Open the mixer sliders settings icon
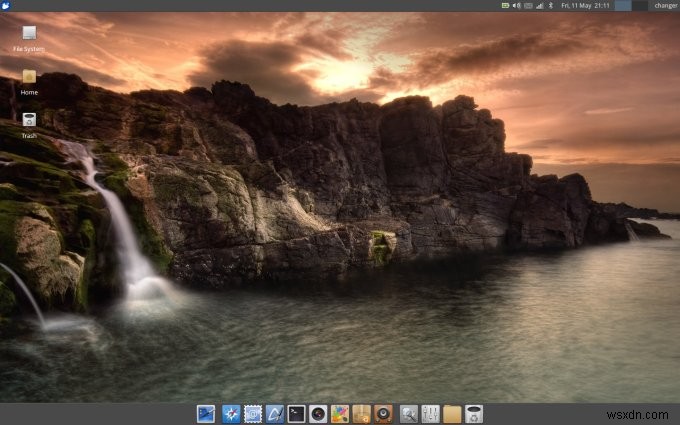Screen dimensions: 680x425 [431, 413]
